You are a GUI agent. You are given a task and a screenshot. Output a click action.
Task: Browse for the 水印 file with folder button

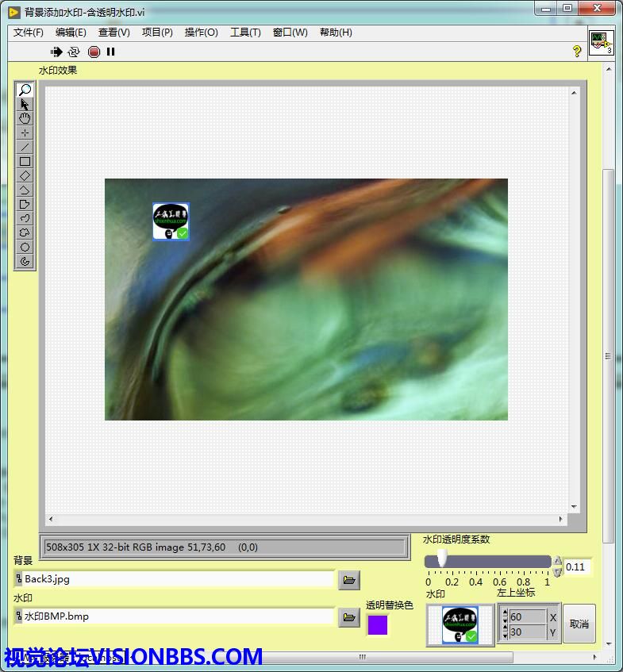pos(348,617)
